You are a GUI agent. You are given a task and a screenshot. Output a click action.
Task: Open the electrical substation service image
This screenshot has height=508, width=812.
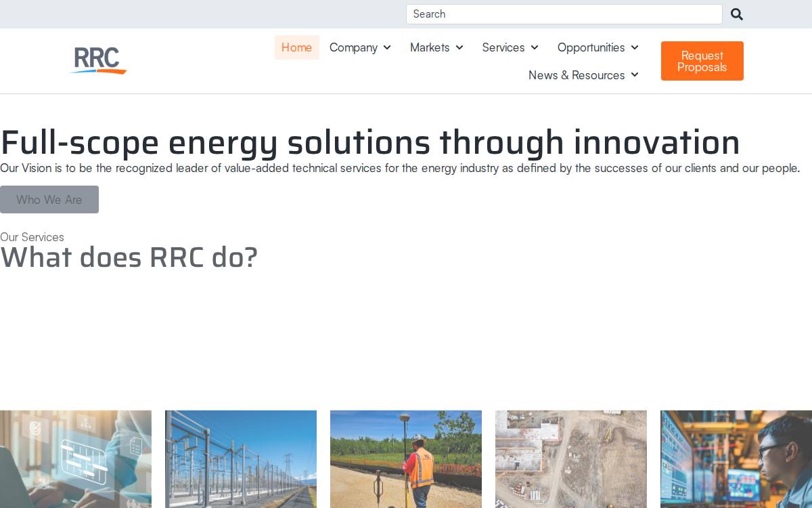tap(241, 459)
